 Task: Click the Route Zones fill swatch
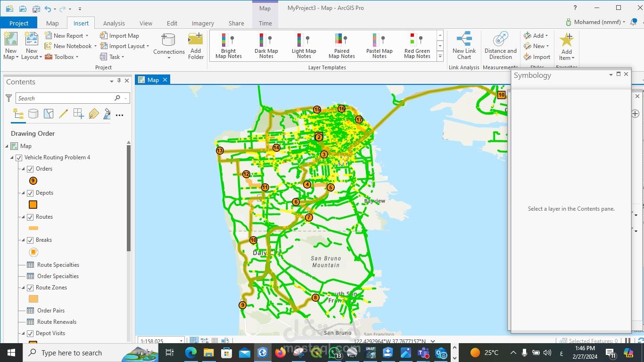click(x=33, y=299)
